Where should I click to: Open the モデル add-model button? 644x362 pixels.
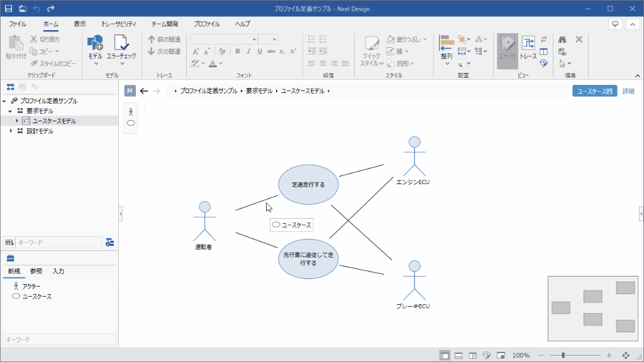pos(96,49)
